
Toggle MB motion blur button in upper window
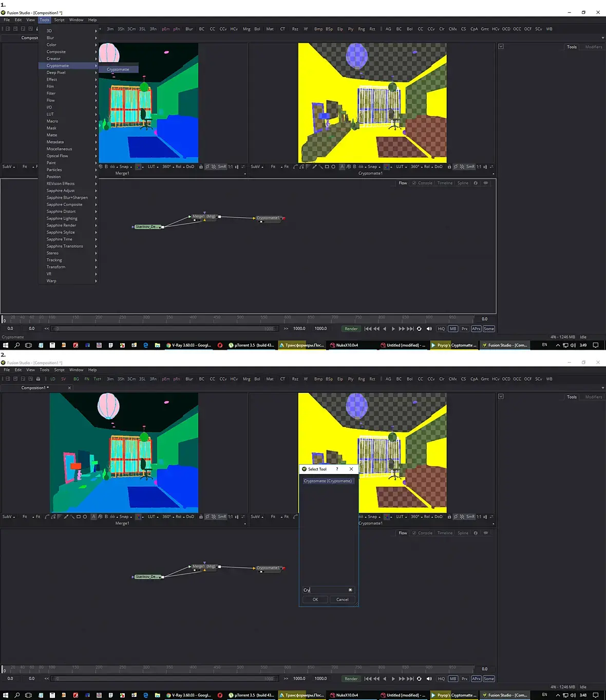453,329
